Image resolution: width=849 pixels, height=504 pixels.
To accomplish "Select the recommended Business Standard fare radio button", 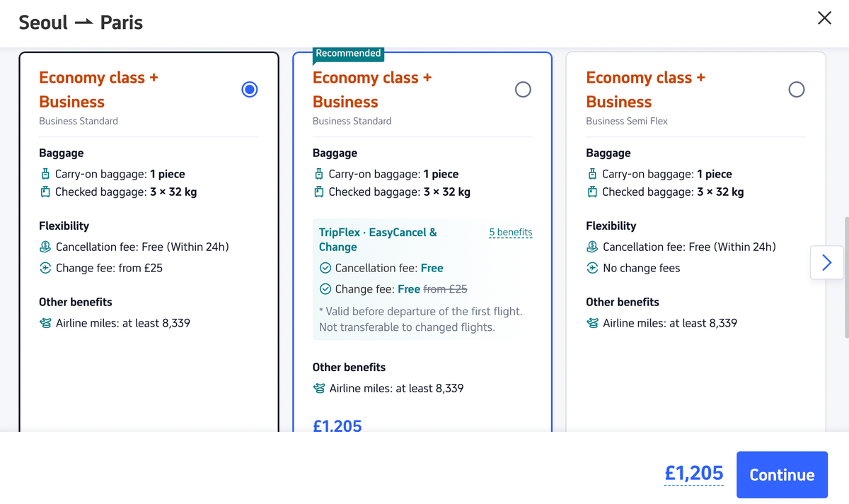I will [523, 89].
